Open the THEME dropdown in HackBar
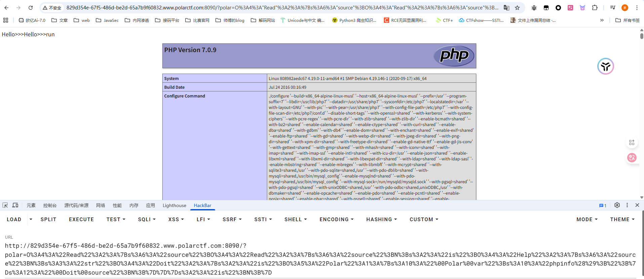 click(622, 220)
